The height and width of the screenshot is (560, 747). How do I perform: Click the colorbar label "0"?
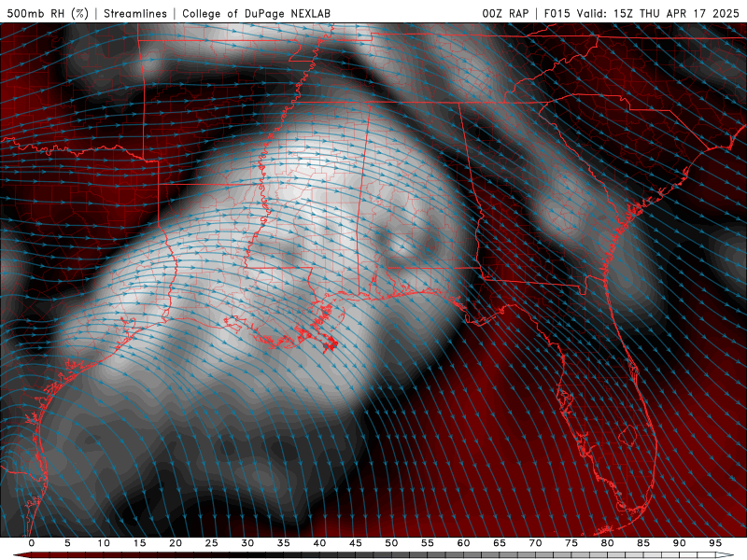pyautogui.click(x=32, y=543)
